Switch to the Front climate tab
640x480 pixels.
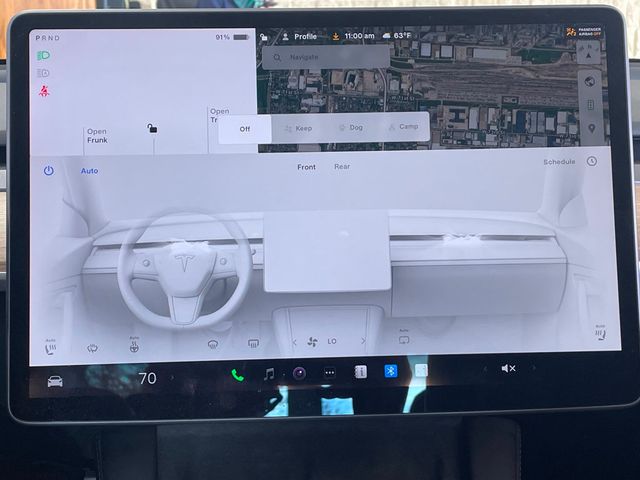click(306, 167)
